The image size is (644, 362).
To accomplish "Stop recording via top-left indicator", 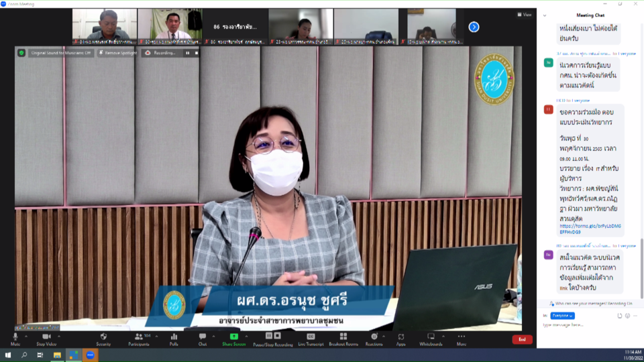I will (x=197, y=53).
